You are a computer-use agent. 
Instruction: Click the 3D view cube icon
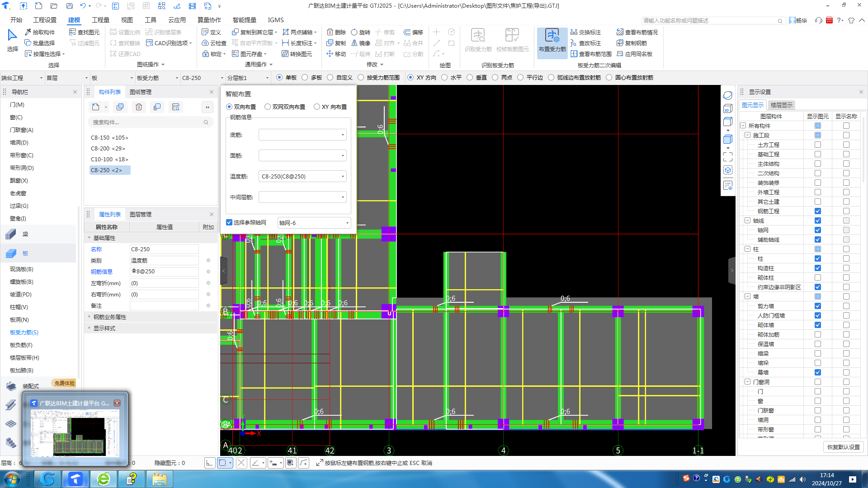(x=727, y=108)
